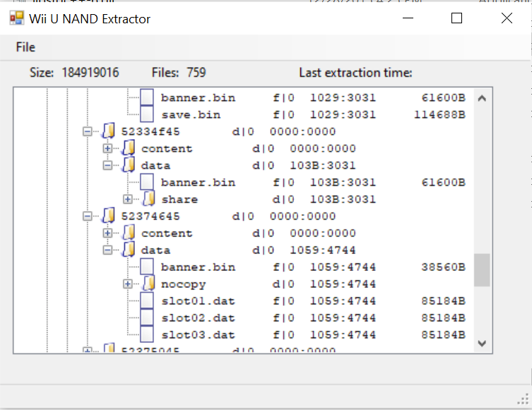Collapse data folder under 52374645
The image size is (532, 410).
[x=107, y=250]
